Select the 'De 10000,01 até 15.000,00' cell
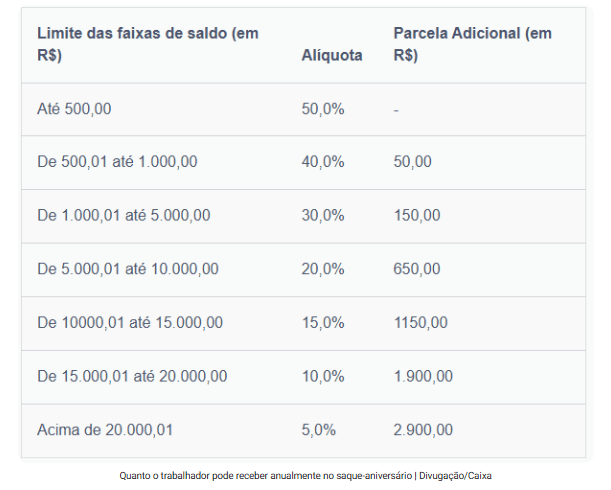 tap(130, 323)
